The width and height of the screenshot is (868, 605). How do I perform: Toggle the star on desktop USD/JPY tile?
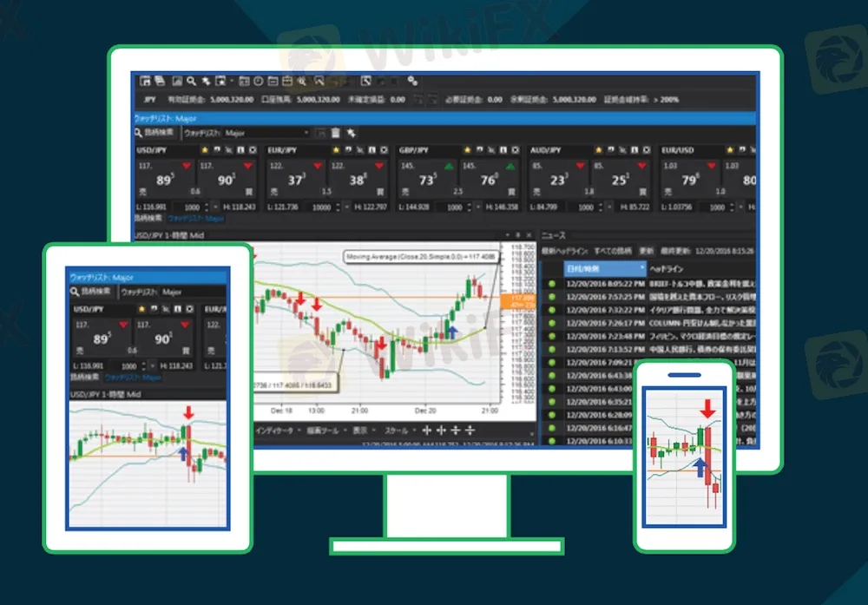click(x=204, y=150)
